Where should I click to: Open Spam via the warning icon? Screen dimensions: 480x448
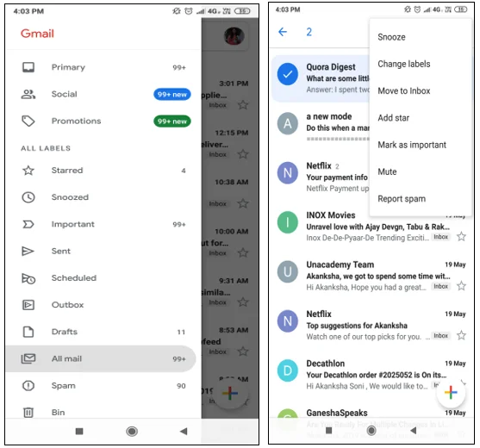tap(28, 386)
